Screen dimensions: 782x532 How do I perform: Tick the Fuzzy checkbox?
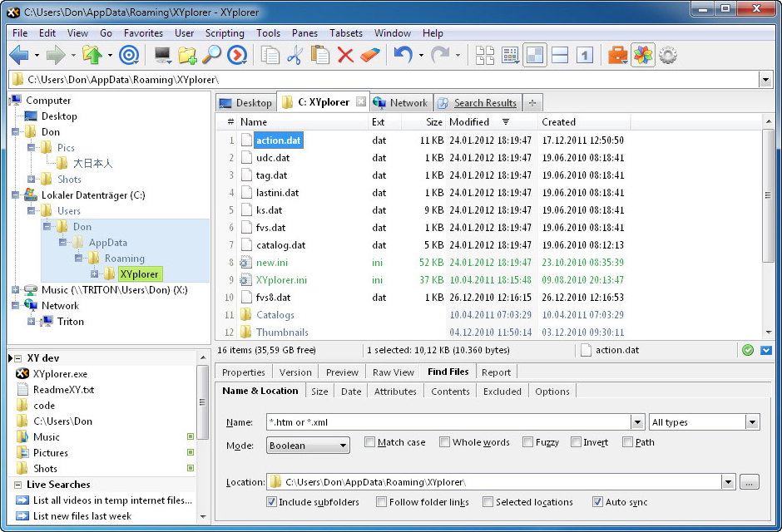(527, 442)
